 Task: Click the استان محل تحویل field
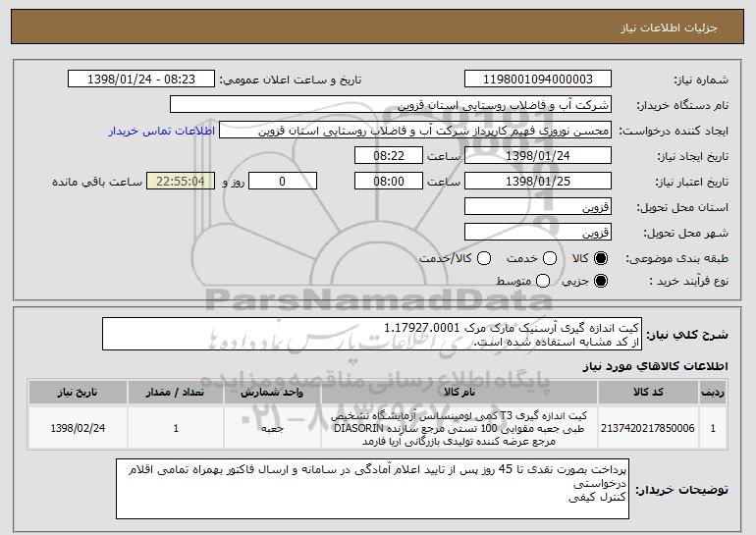pyautogui.click(x=538, y=207)
